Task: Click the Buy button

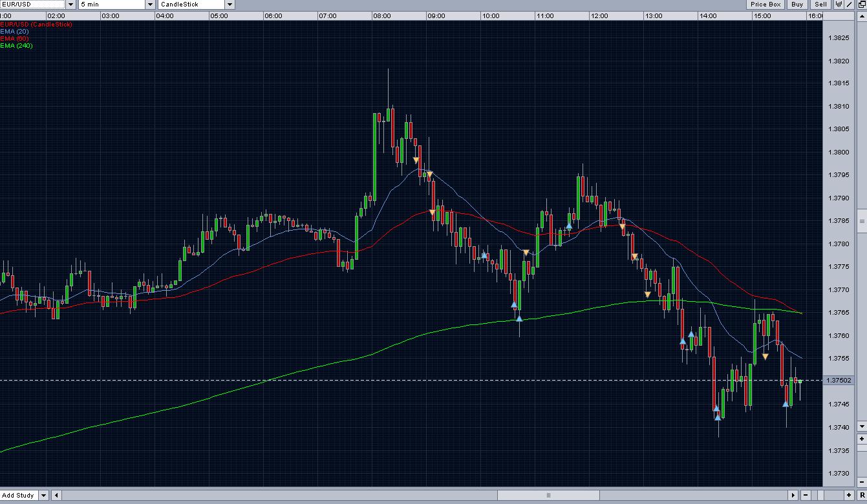Action: point(797,5)
